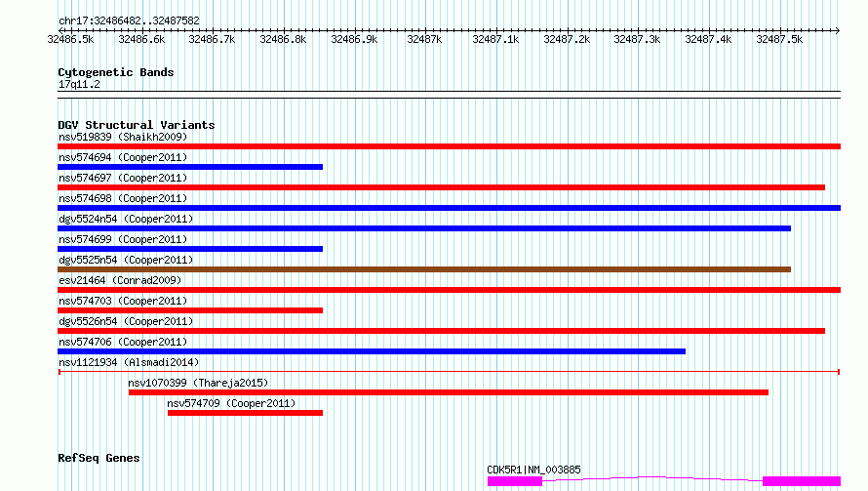Open variant nsv1070399 (Thareja2015) label
This screenshot has width=868, height=491.
[x=198, y=383]
